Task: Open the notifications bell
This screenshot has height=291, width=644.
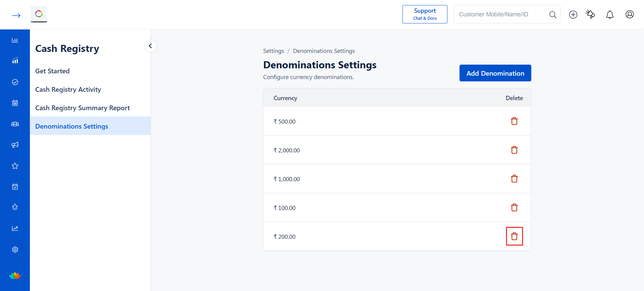Action: [610, 14]
